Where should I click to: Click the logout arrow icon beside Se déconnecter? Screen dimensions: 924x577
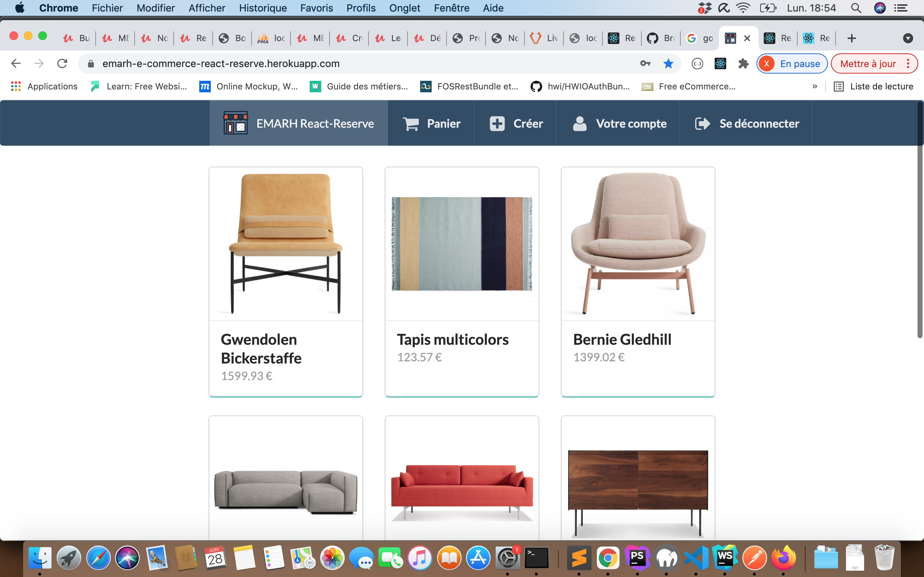pyautogui.click(x=702, y=123)
